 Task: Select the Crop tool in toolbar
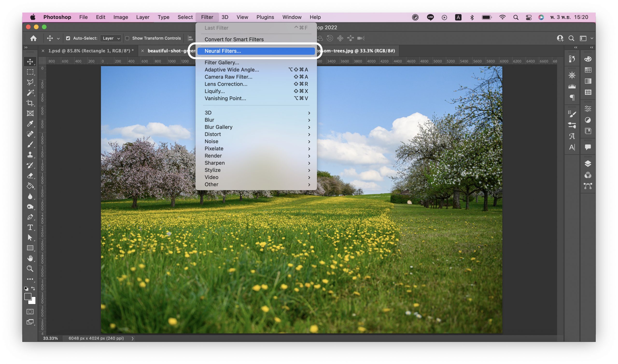(x=30, y=103)
